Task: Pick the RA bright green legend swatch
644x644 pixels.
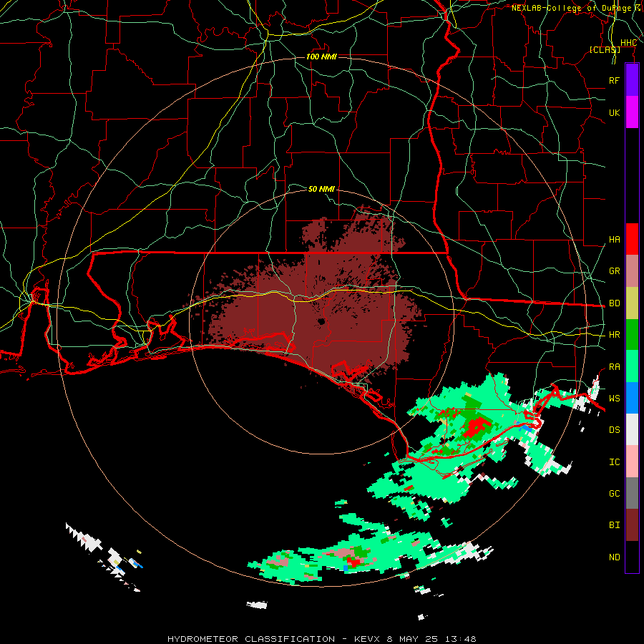Action: (x=632, y=366)
